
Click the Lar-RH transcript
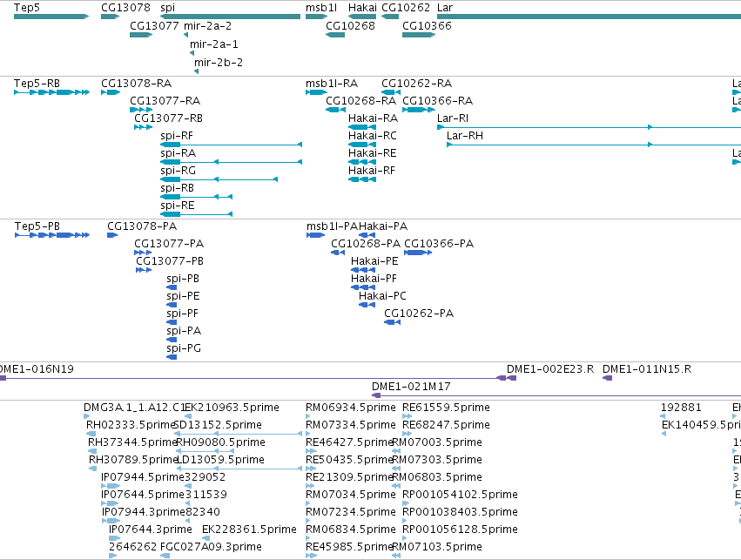pyautogui.click(x=594, y=145)
